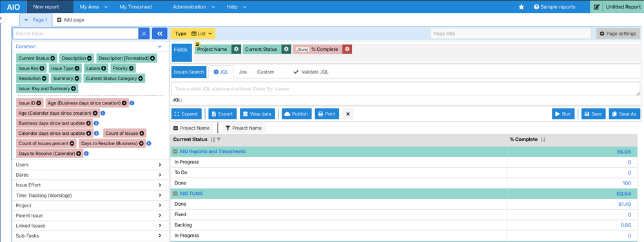Select the Page 1 tab
The height and width of the screenshot is (242, 644).
point(36,20)
